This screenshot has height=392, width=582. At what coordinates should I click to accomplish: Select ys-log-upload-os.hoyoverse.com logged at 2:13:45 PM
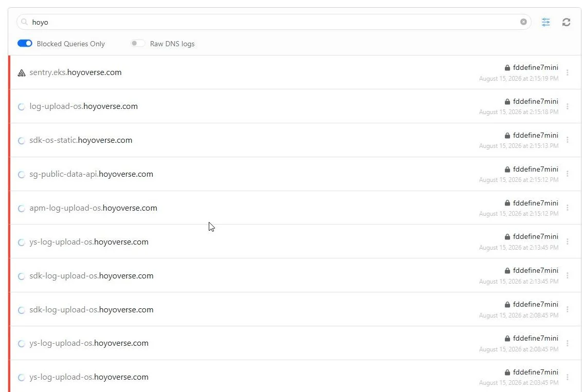point(89,242)
